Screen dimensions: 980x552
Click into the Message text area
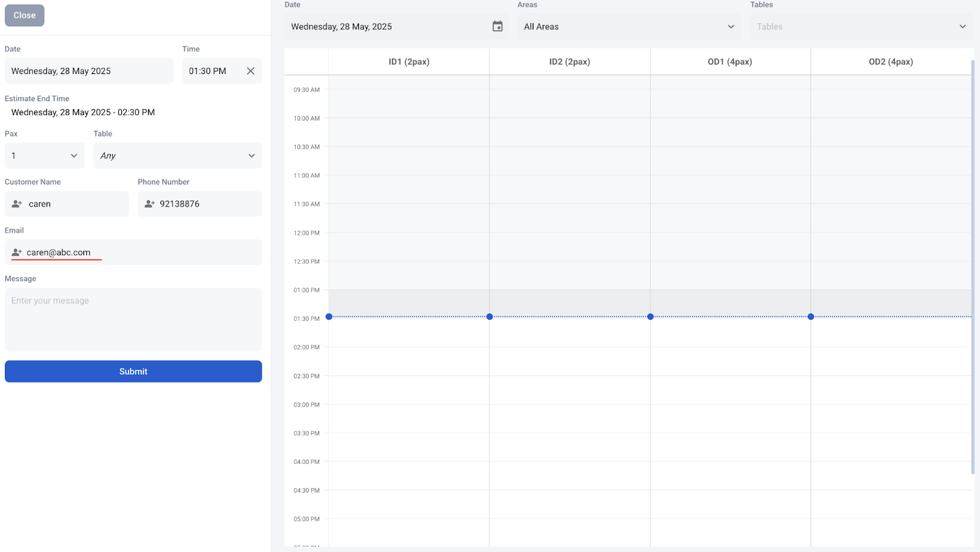coord(134,319)
